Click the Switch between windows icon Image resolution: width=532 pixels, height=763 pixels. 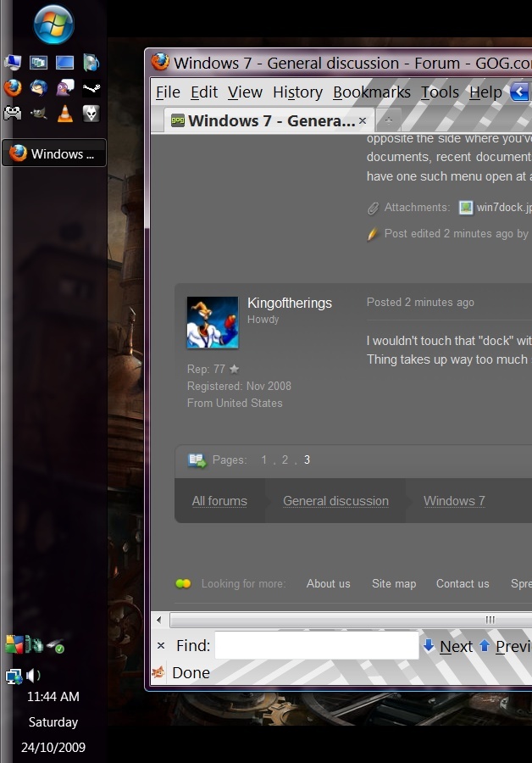(38, 62)
